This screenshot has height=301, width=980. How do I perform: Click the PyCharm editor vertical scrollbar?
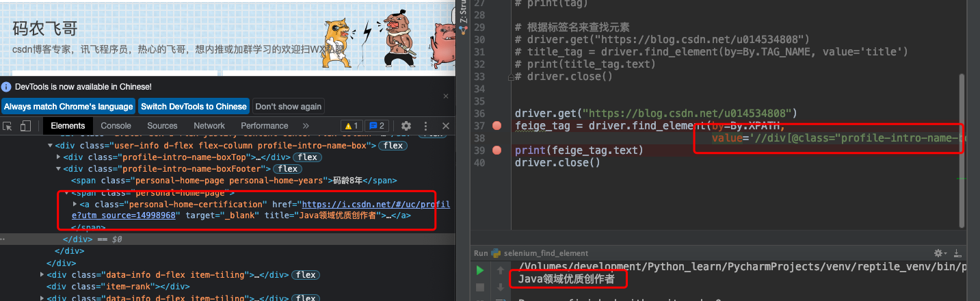[x=963, y=150]
